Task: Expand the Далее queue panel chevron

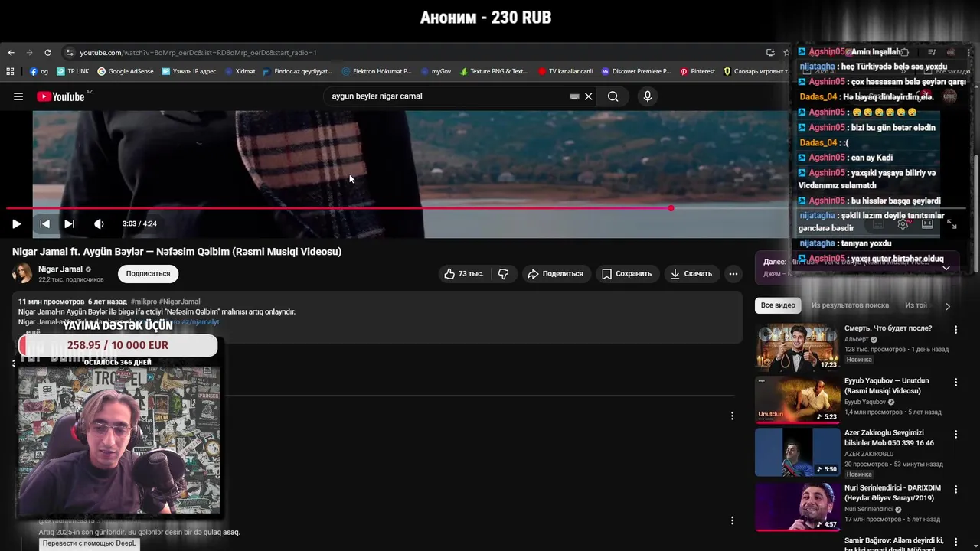Action: click(946, 268)
